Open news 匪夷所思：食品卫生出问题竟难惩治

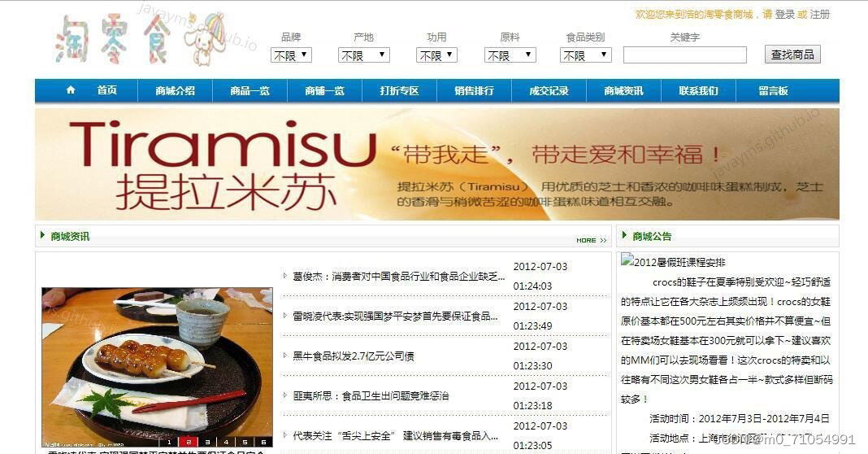point(371,395)
